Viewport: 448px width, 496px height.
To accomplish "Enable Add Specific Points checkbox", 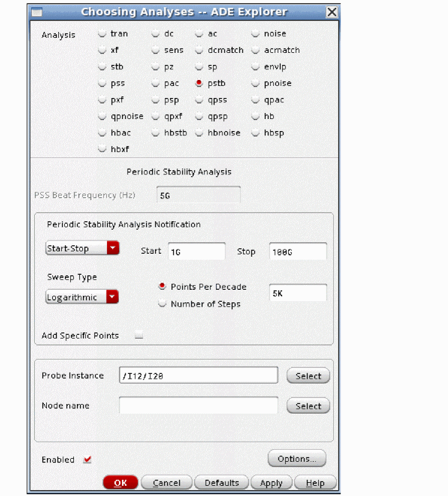I will [139, 335].
